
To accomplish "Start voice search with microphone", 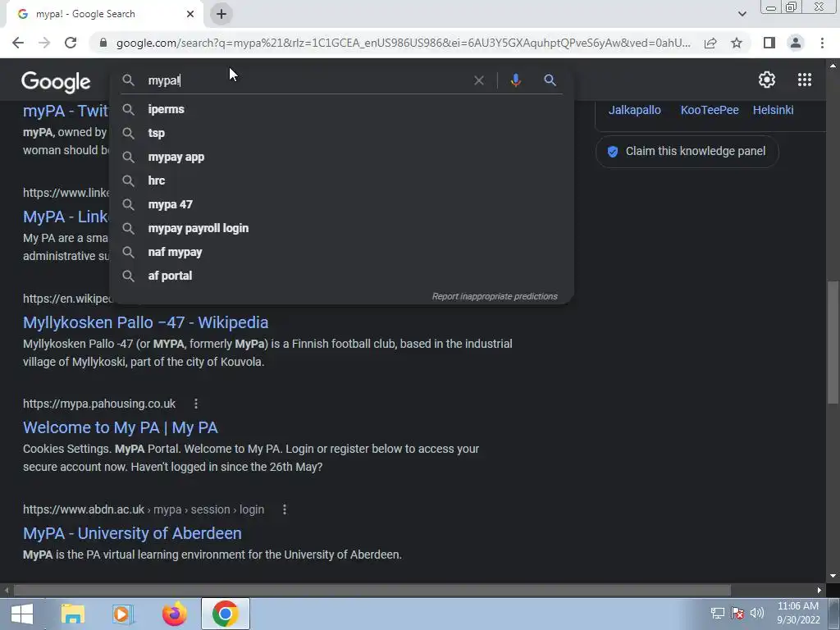I will [515, 80].
